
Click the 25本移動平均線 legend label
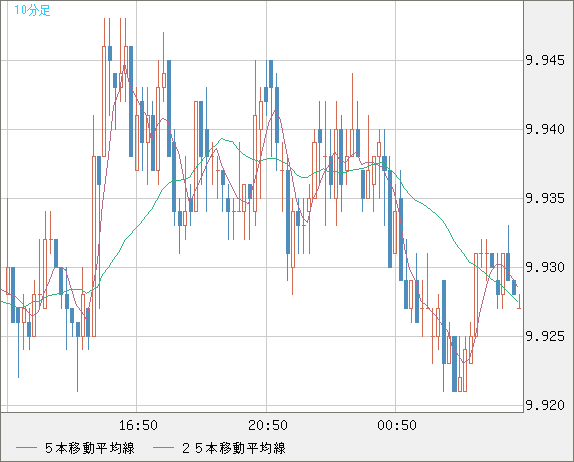234,448
